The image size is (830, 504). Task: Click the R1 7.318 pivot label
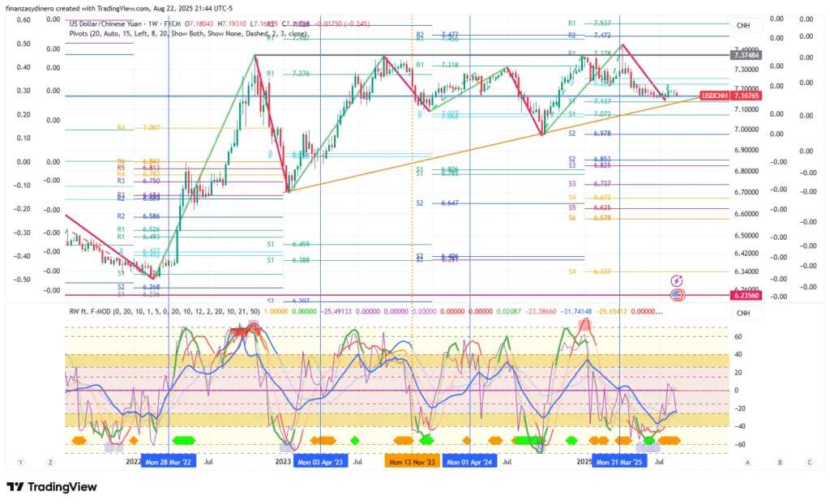click(437, 65)
